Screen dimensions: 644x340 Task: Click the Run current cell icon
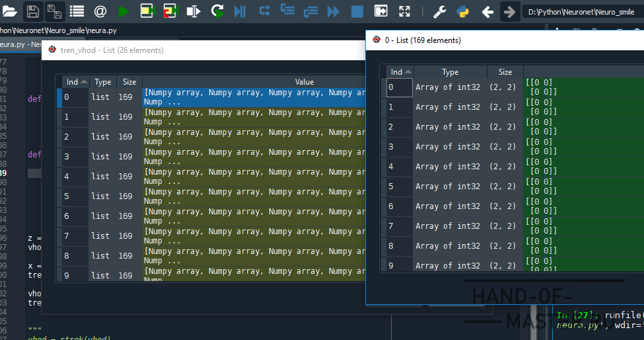147,11
